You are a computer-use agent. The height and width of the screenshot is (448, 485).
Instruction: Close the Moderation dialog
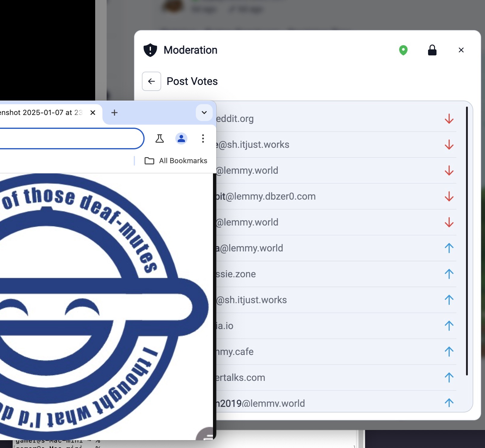pyautogui.click(x=461, y=50)
